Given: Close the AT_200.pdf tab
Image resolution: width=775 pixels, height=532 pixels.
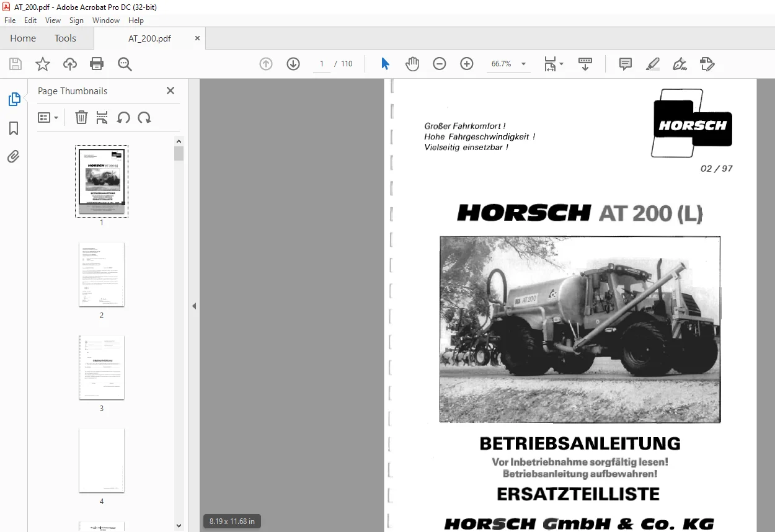Looking at the screenshot, I should tap(197, 38).
